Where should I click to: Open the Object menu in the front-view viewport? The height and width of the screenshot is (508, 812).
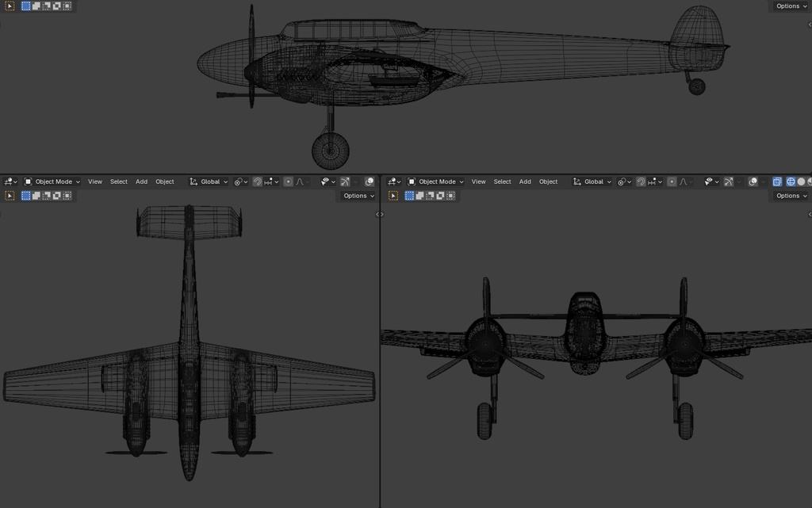549,181
